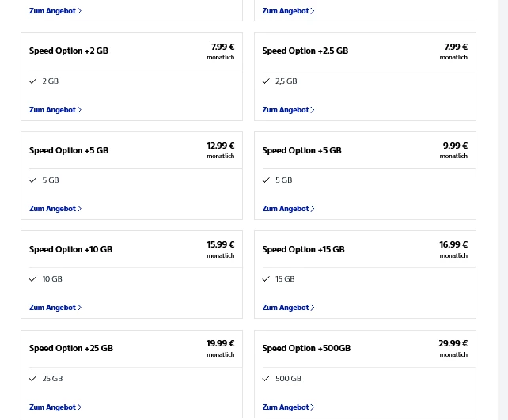Click the 5 GB checkmark in the 9.99 € card
Viewport: 508px width, 420px height.
click(x=266, y=180)
